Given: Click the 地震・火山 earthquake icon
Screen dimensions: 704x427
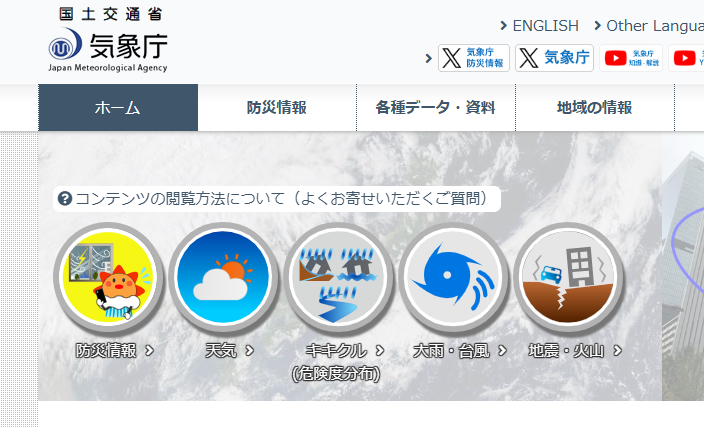Looking at the screenshot, I should (x=569, y=277).
